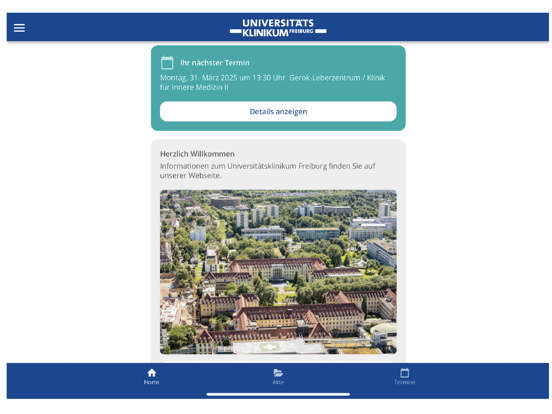Open the Home tab

(151, 377)
